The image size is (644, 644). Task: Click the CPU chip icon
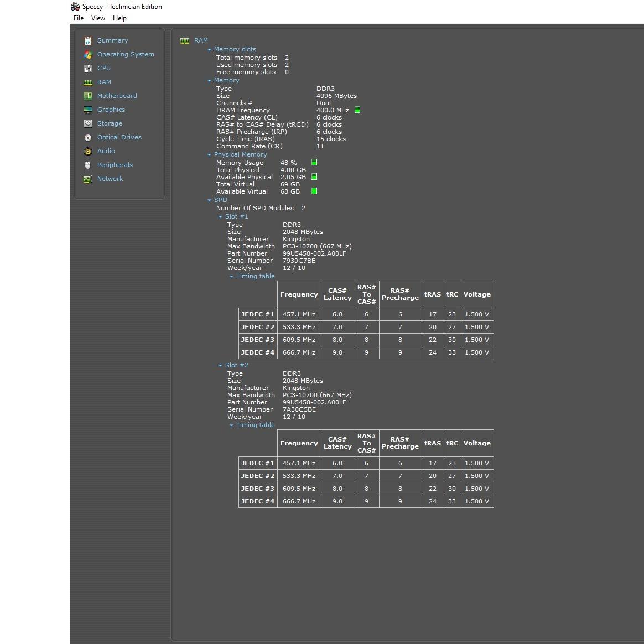(88, 69)
